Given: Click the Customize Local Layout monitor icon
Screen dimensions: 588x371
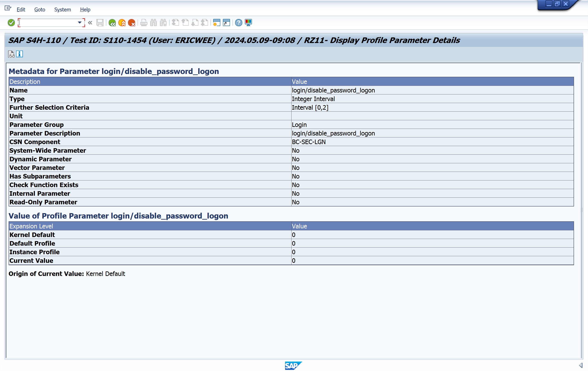Looking at the screenshot, I should tap(248, 23).
